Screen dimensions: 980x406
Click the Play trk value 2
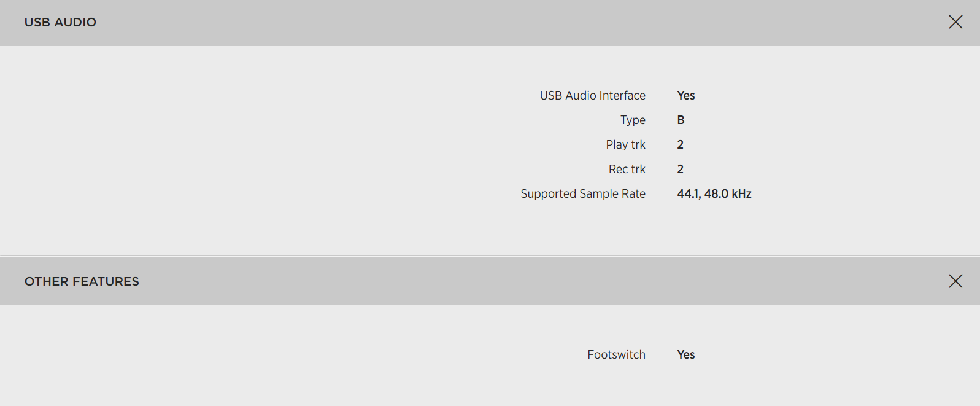pyautogui.click(x=680, y=144)
